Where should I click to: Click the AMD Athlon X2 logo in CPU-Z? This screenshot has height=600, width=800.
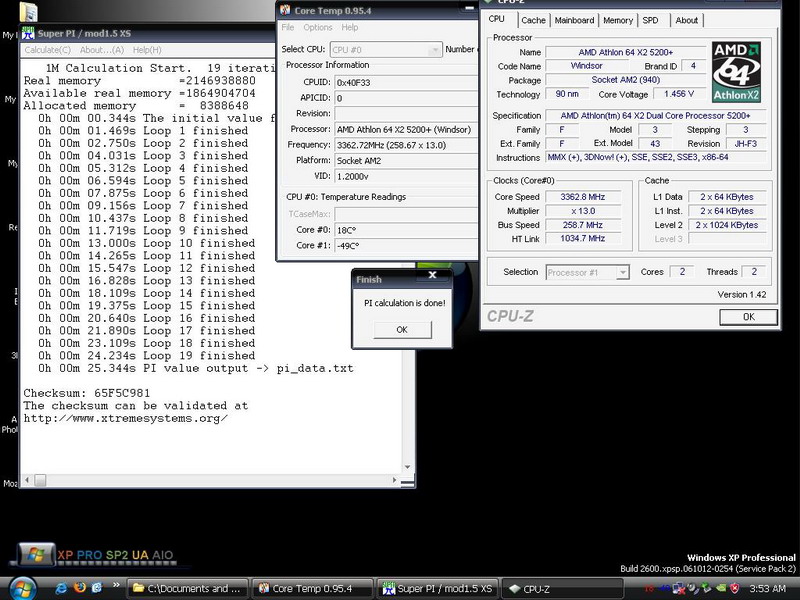click(736, 72)
